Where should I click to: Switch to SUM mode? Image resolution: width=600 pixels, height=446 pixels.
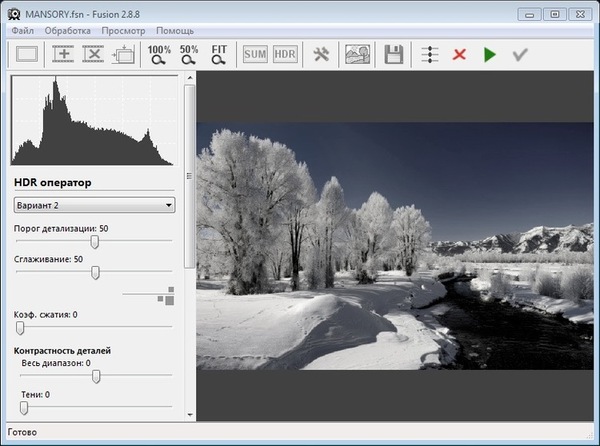coord(255,55)
